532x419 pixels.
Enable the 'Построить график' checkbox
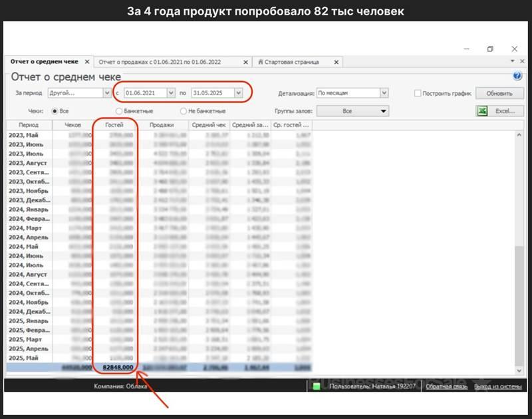(x=418, y=94)
